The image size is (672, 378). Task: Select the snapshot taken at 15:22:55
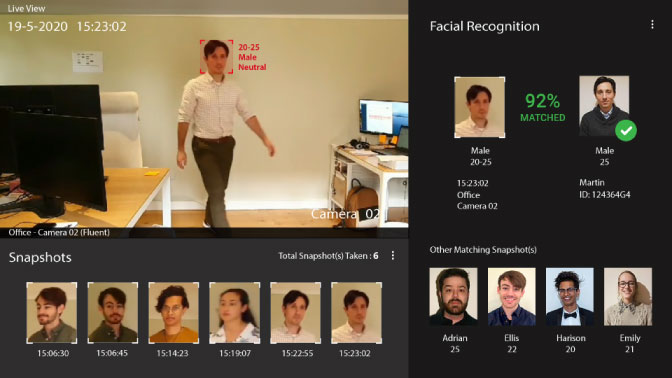click(x=295, y=313)
